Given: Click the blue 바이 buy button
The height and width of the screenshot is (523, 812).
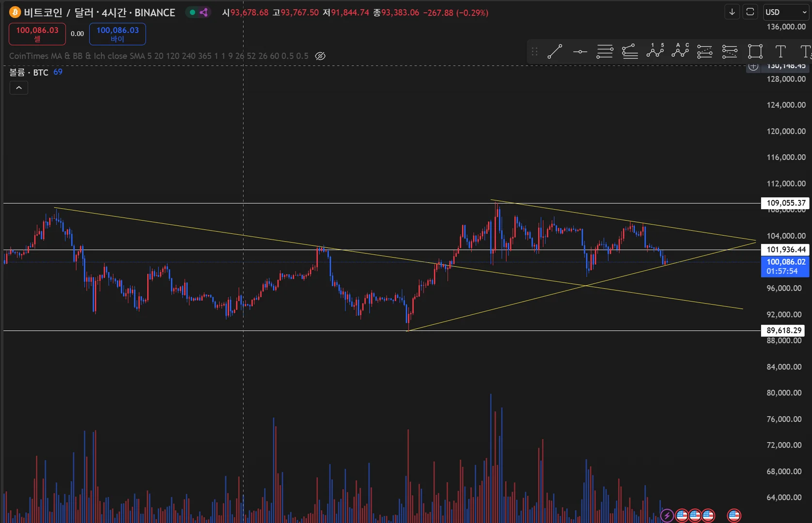Looking at the screenshot, I should tap(117, 34).
